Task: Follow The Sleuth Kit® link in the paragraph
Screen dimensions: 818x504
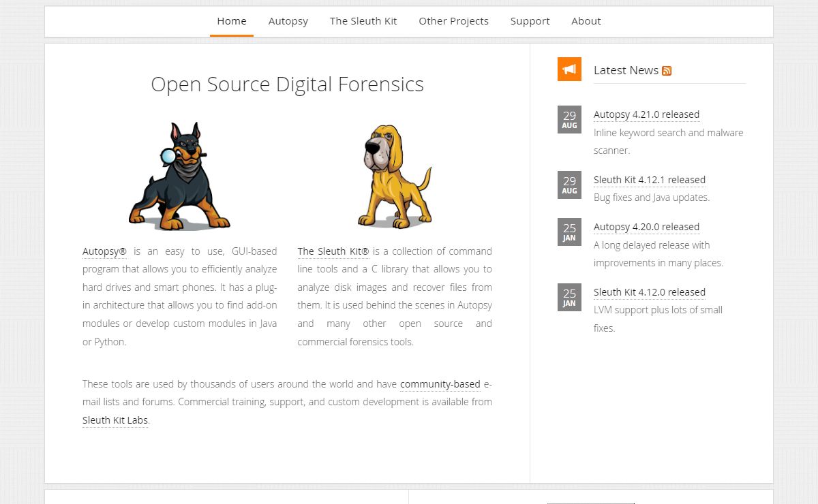Action: pos(333,251)
